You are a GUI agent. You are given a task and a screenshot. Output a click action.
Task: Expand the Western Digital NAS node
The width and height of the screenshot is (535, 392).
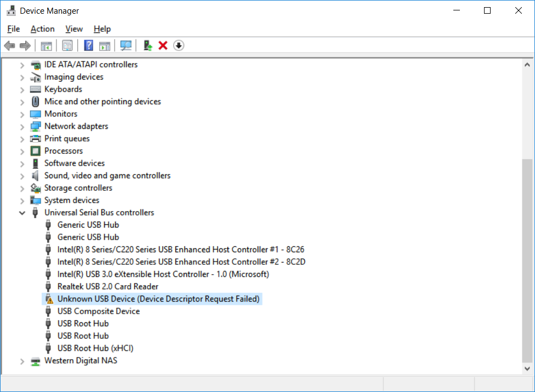[x=22, y=361]
